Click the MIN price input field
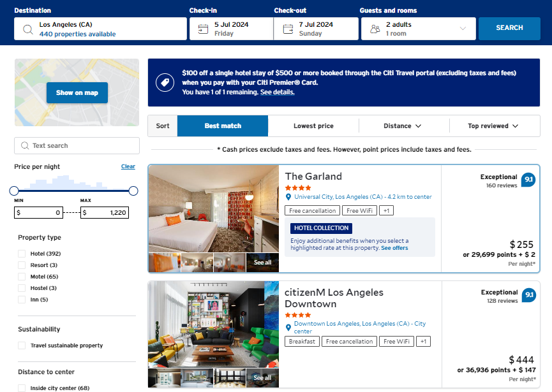Viewport: 552px width, 392px height. tap(39, 212)
